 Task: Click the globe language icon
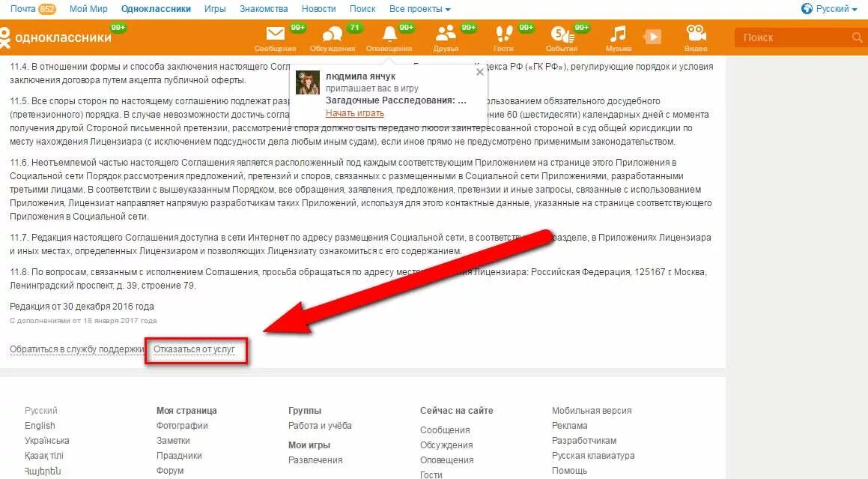click(x=807, y=9)
